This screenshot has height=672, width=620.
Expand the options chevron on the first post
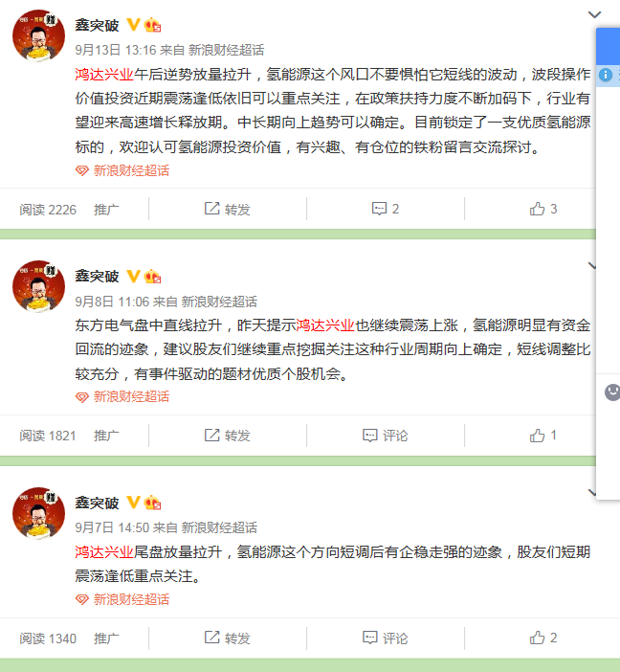click(594, 15)
